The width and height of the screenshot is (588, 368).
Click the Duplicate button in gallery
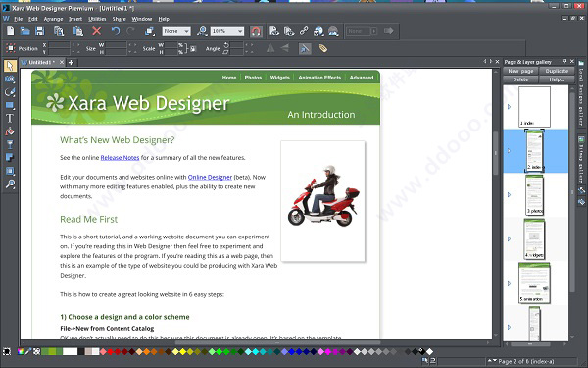coord(557,71)
